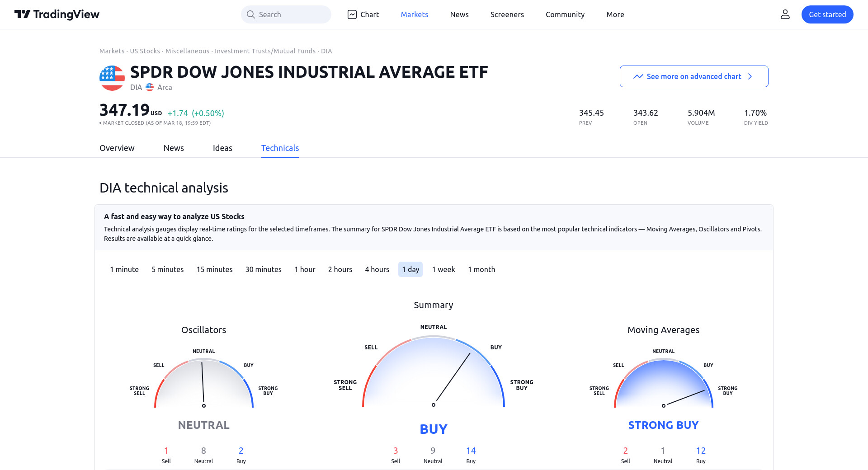Screen dimensions: 868x470
Task: Switch to 15 minutes timeframe
Action: click(x=214, y=269)
